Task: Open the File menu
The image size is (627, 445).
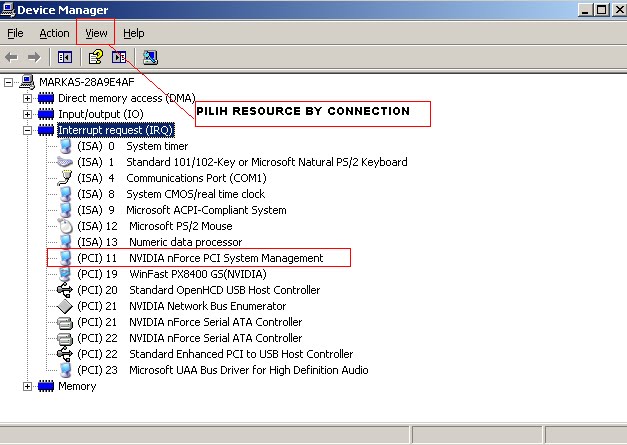Action: coord(15,33)
